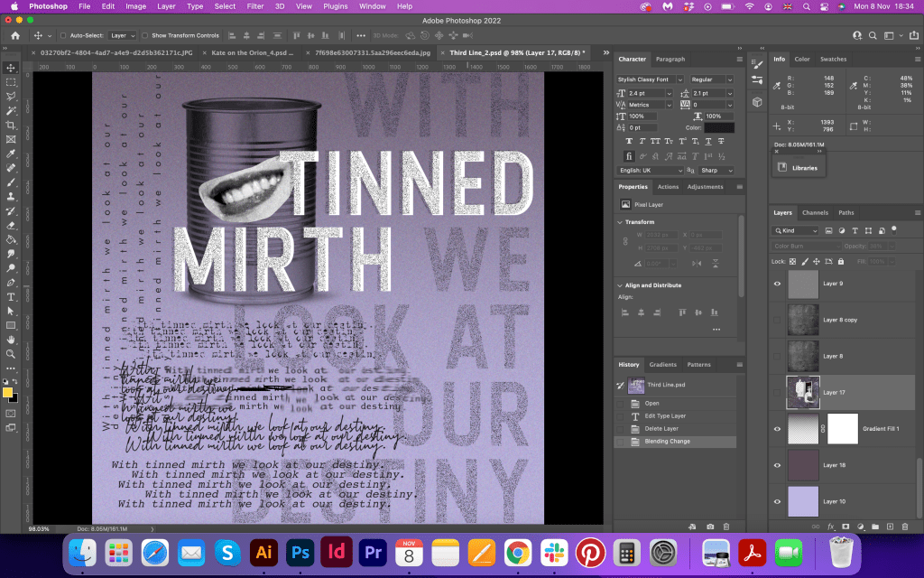The image size is (924, 578).
Task: Open the Filter menu
Action: 255,6
